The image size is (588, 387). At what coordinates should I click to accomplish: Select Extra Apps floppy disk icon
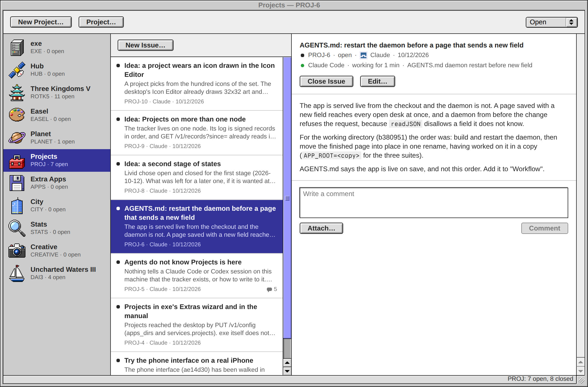click(x=17, y=183)
